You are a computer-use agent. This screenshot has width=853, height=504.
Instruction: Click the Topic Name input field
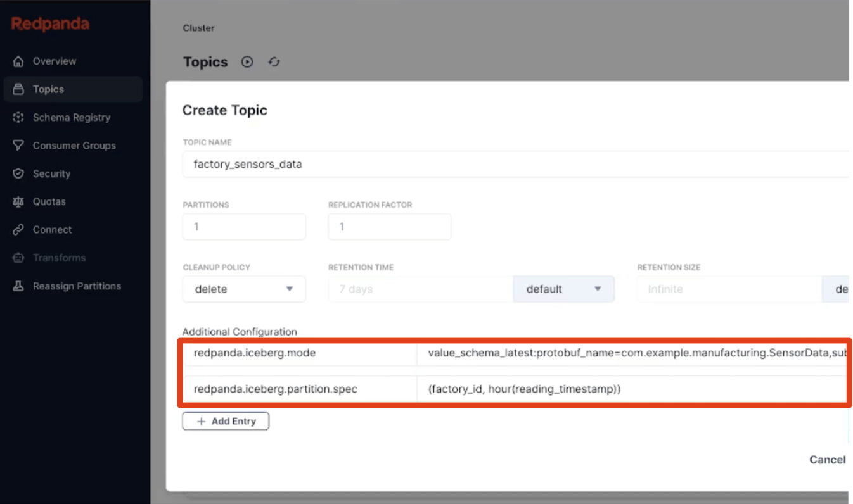pos(513,165)
